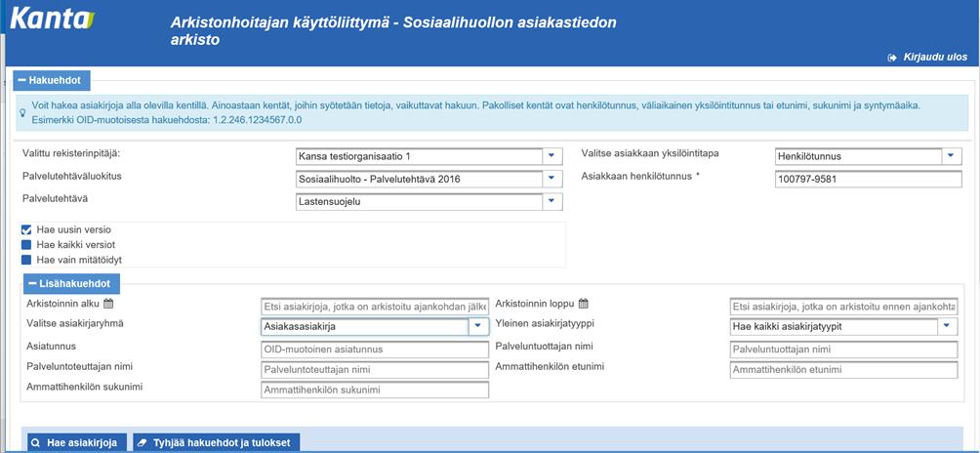Click the lightbulb info icon
The width and height of the screenshot is (980, 453).
click(x=23, y=113)
